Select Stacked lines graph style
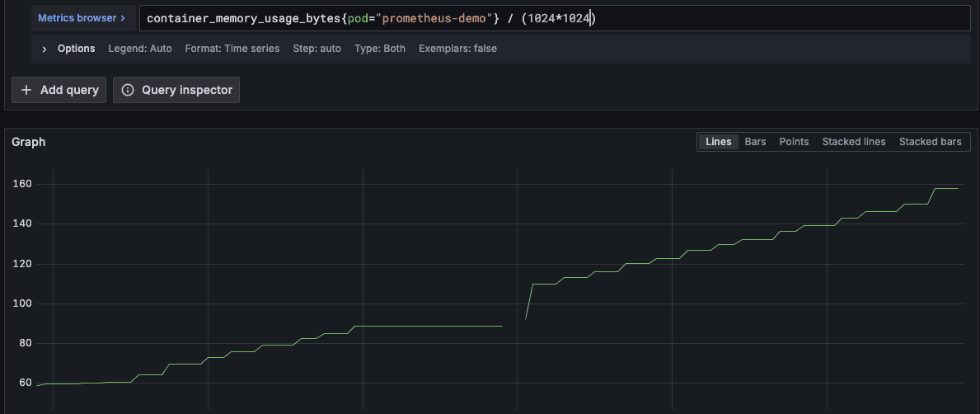This screenshot has height=414, width=980. [x=854, y=142]
